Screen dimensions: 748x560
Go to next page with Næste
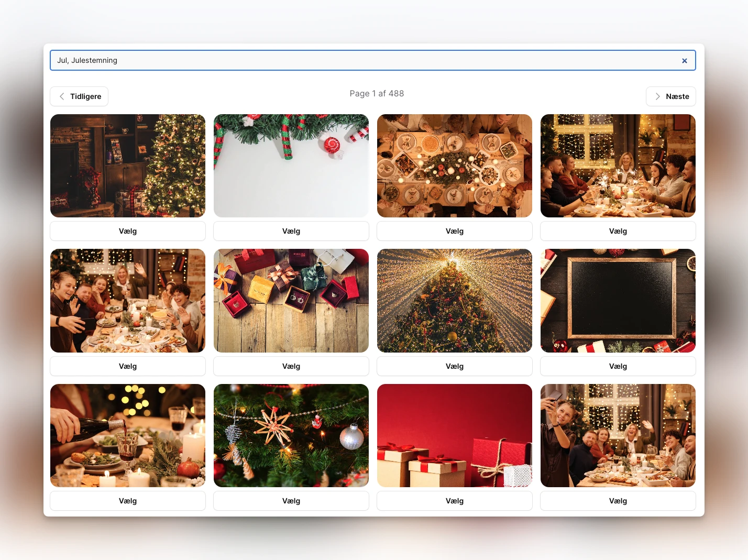[x=670, y=96]
